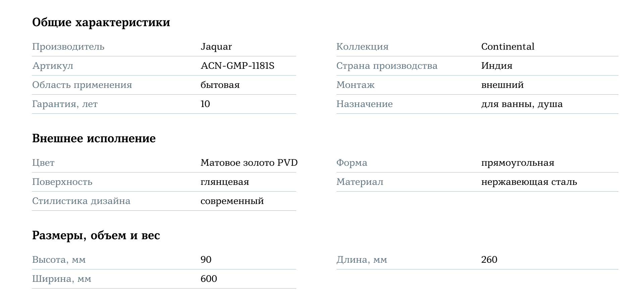
Task: Click the "Внешнее исполнение" section heading
Action: click(x=94, y=139)
